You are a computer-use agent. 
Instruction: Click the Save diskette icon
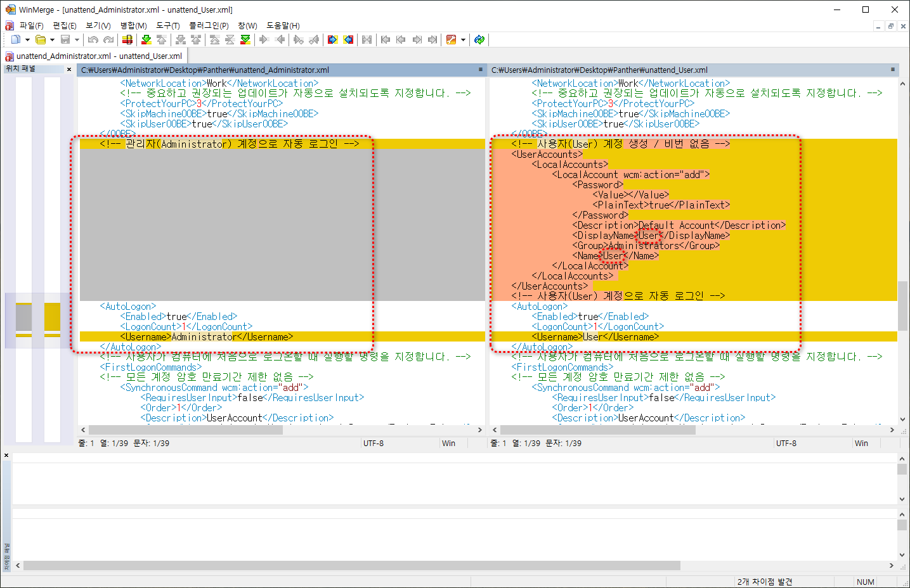point(65,39)
